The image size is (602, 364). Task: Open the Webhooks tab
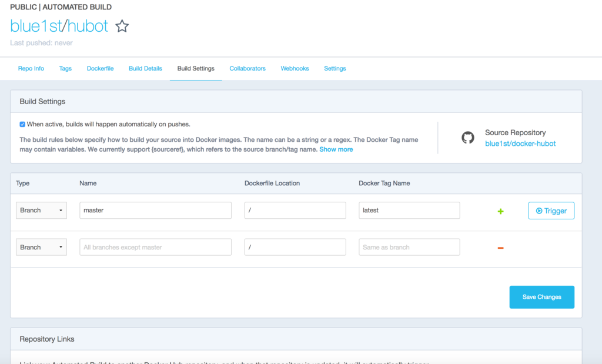pyautogui.click(x=295, y=68)
